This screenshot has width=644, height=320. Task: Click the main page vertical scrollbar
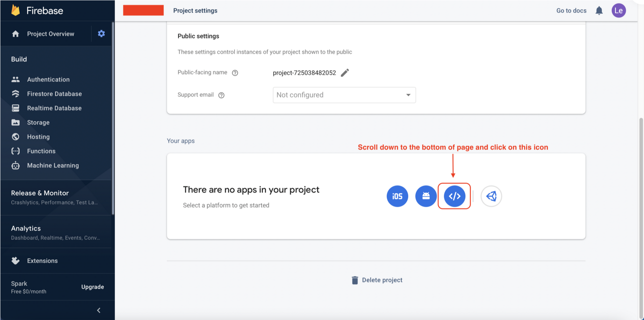click(x=641, y=219)
